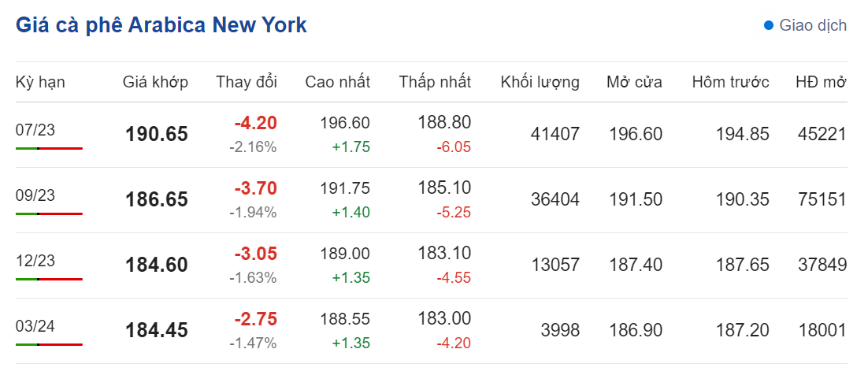868x375 pixels.
Task: Click the Thấp nhất column header
Action: pos(435,82)
